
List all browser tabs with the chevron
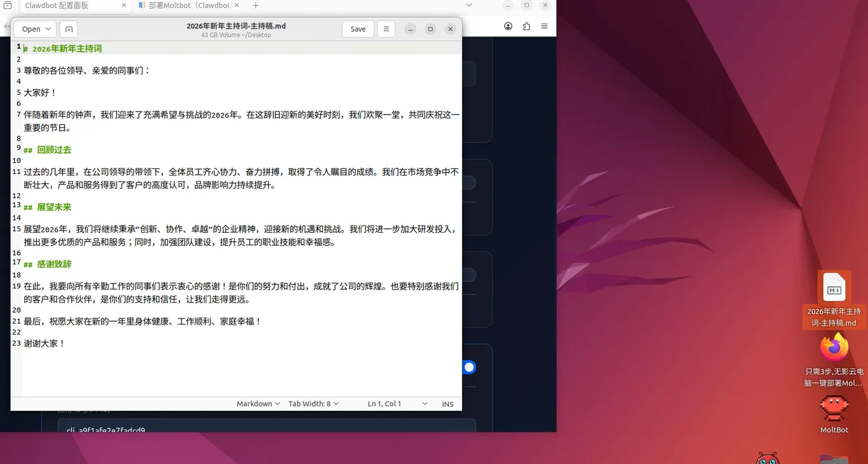coord(469,6)
